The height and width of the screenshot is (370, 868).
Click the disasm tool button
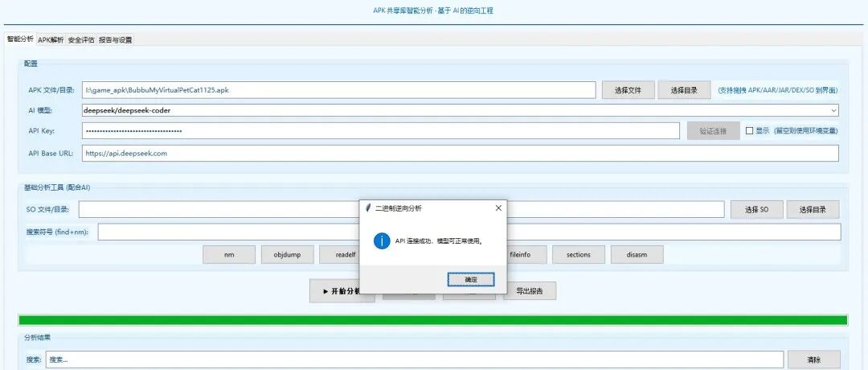click(x=637, y=255)
